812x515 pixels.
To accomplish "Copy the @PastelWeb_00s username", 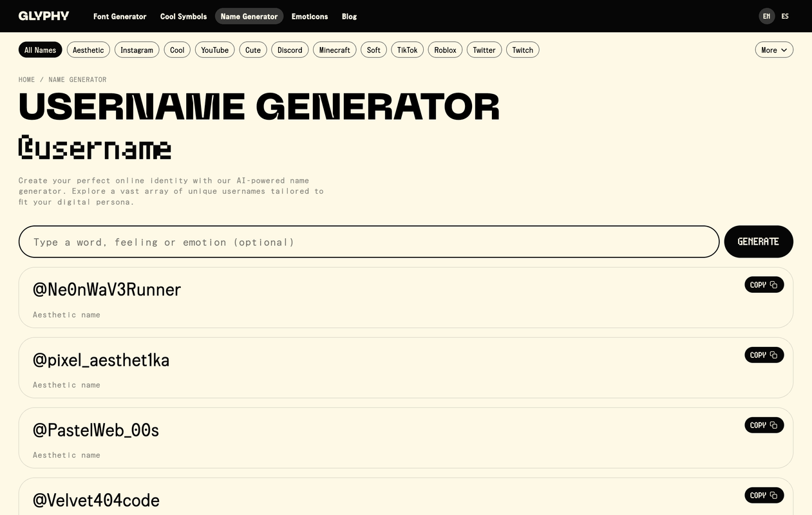I will (x=764, y=425).
